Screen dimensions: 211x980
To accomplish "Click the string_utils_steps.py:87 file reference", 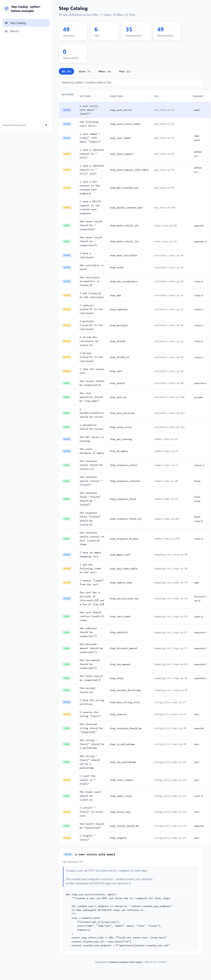I will pyautogui.click(x=170, y=838).
